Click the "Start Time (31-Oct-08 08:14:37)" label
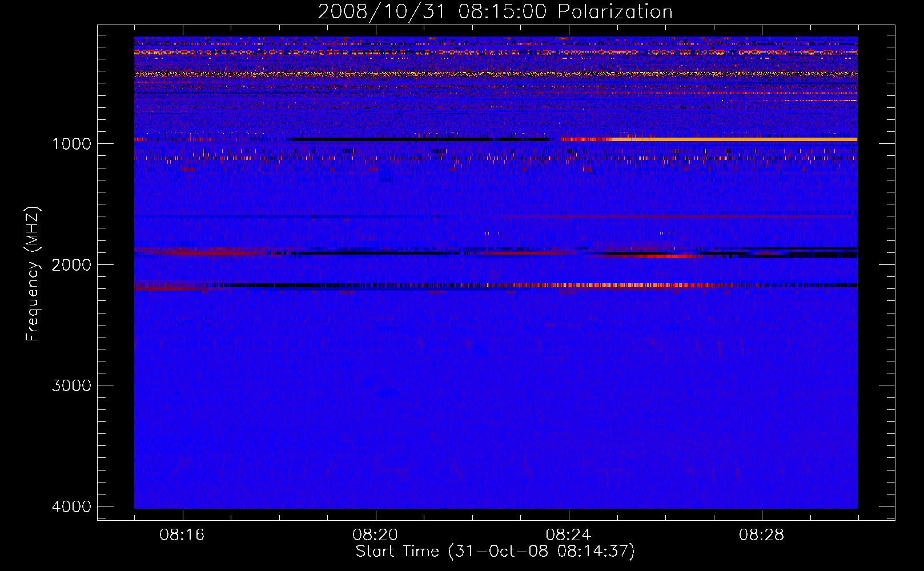Image resolution: width=924 pixels, height=571 pixels. click(495, 552)
